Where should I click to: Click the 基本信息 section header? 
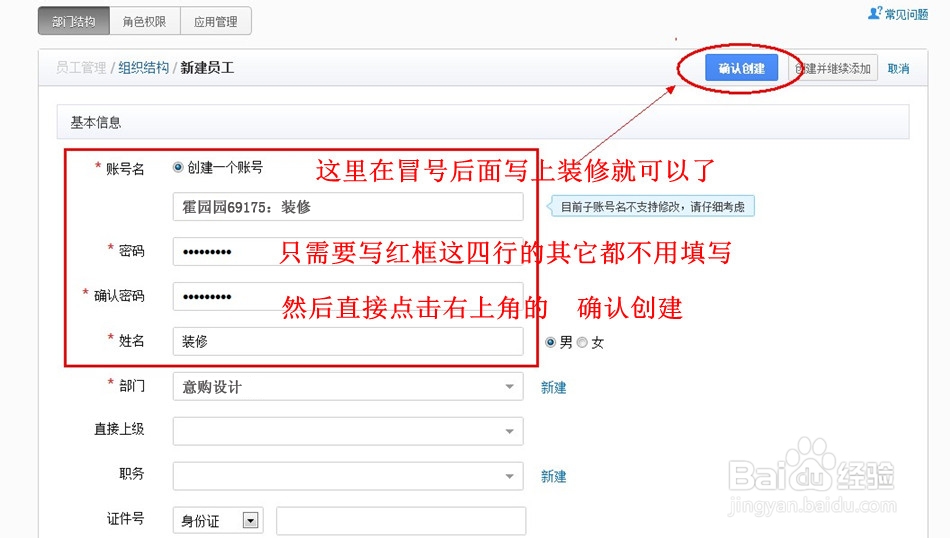point(483,122)
